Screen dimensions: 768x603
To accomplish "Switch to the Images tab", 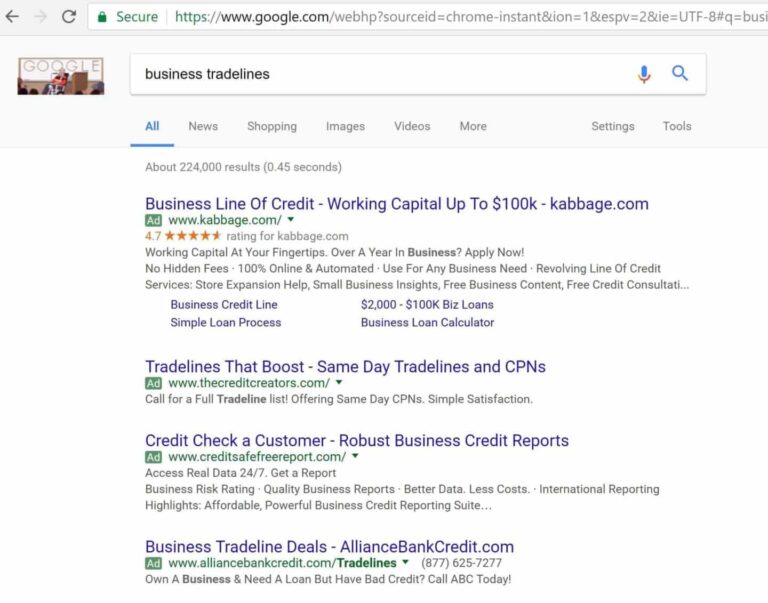I will (345, 126).
